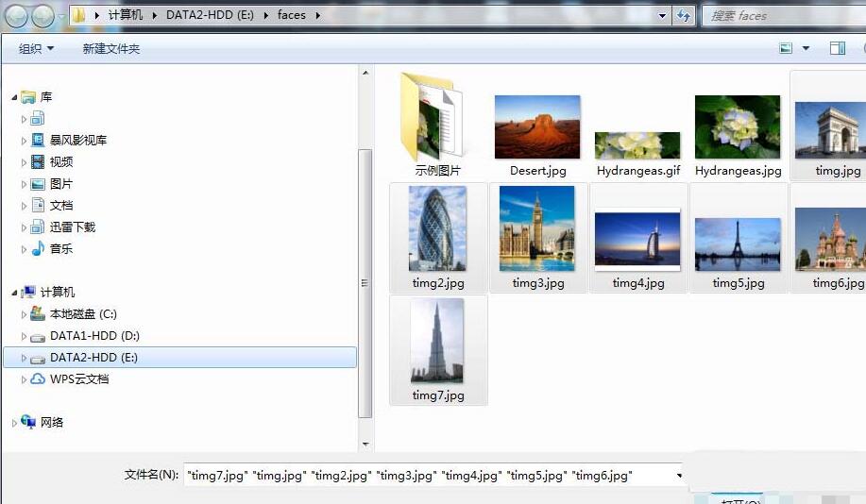Select the Hydrangeas.jpg thumbnail

(x=738, y=127)
